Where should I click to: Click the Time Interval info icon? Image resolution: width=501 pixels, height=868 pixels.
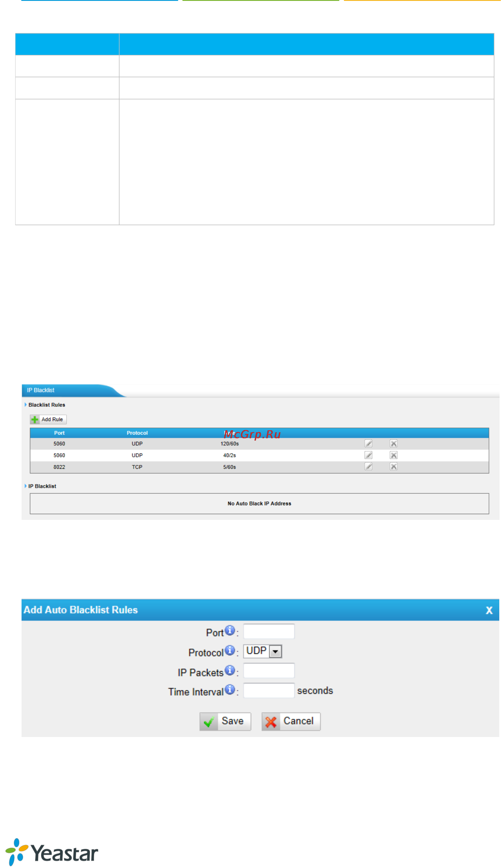pos(230,689)
